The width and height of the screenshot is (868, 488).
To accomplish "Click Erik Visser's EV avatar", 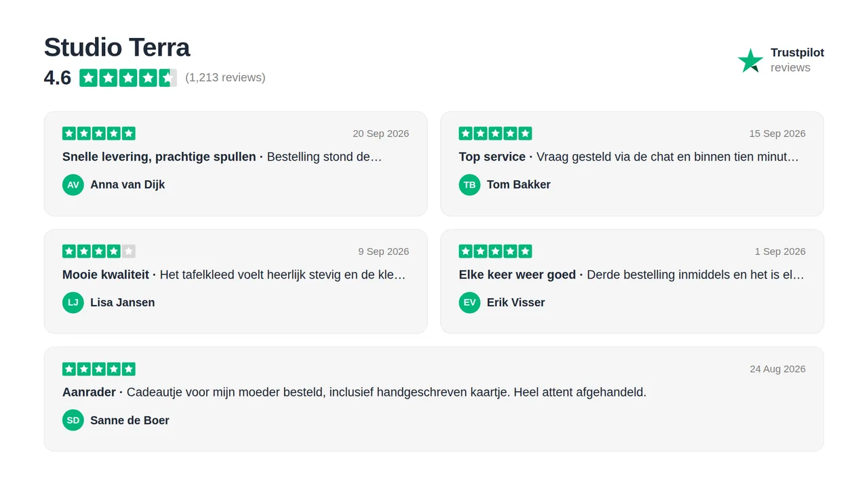I will tap(469, 302).
